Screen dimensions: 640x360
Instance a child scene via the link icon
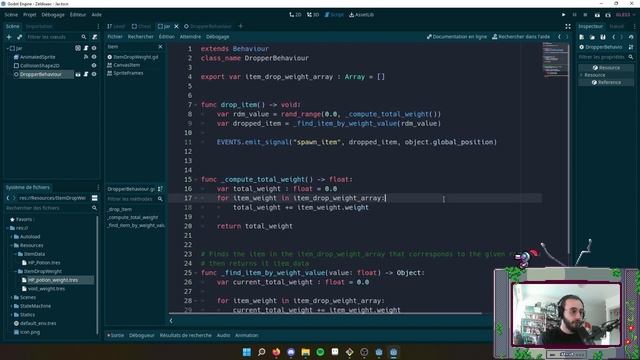pos(20,37)
